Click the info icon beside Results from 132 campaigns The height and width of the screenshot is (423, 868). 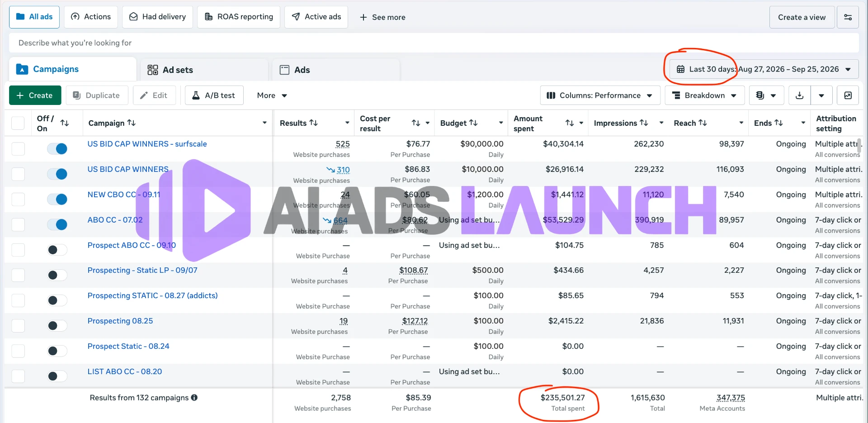[194, 398]
